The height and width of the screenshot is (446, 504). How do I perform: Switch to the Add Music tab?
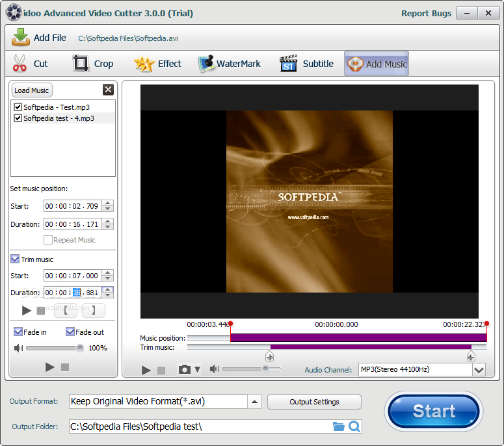377,64
